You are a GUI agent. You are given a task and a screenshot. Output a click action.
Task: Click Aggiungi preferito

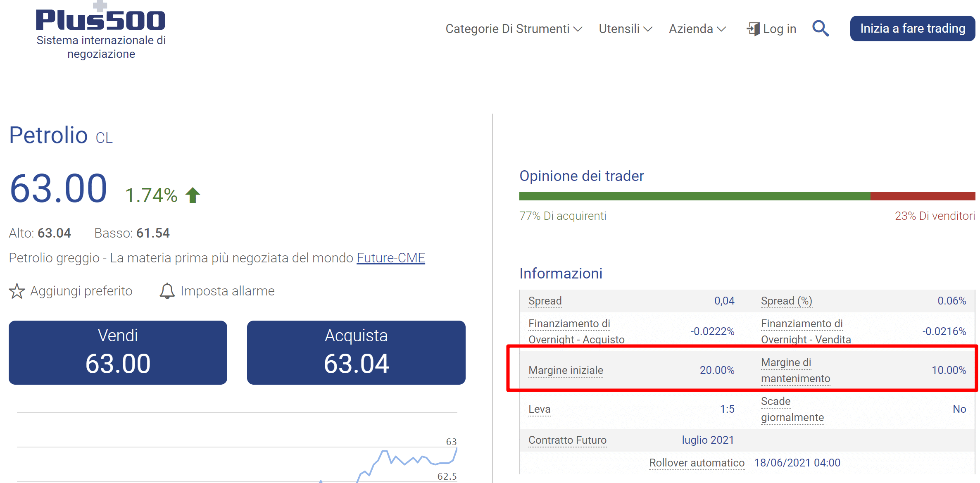click(71, 291)
